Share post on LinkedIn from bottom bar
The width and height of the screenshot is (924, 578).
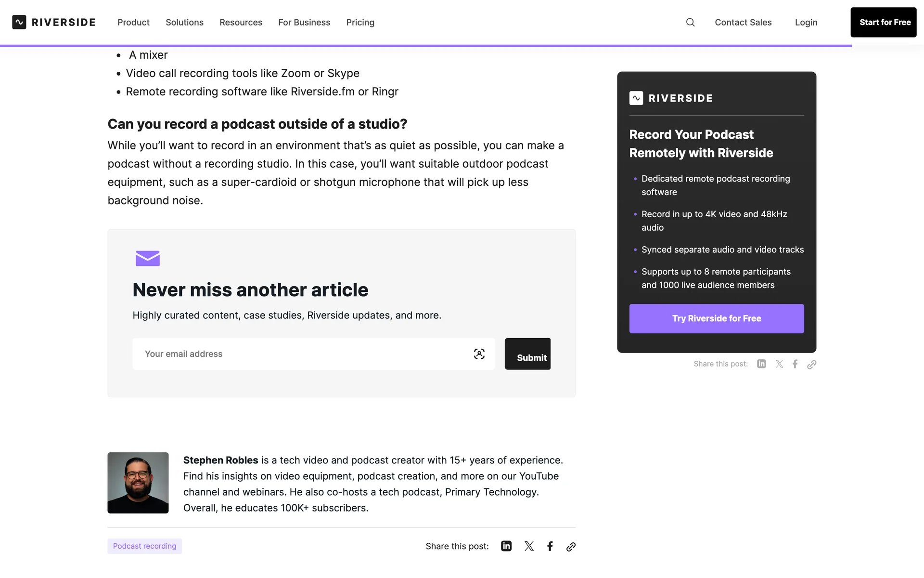coord(506,546)
